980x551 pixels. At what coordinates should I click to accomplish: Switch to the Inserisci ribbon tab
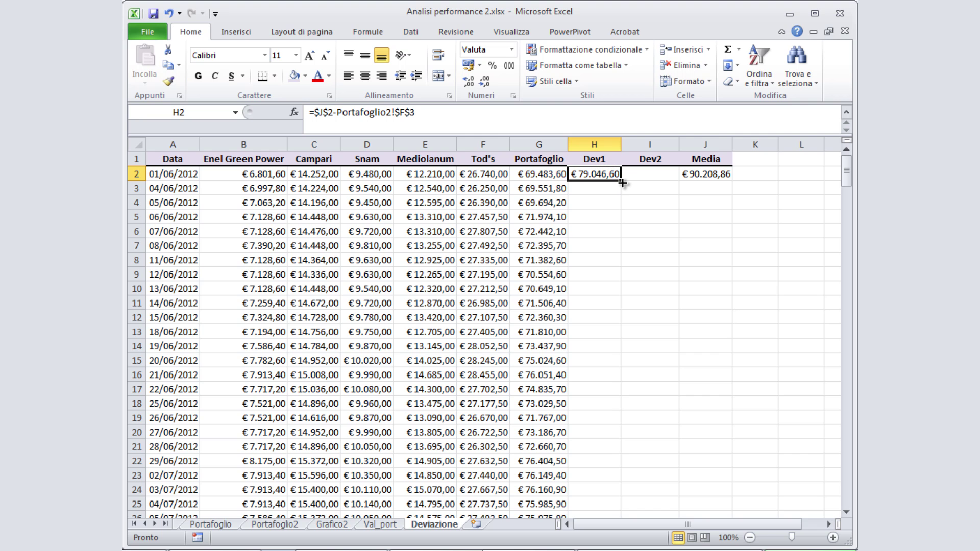[x=236, y=32]
